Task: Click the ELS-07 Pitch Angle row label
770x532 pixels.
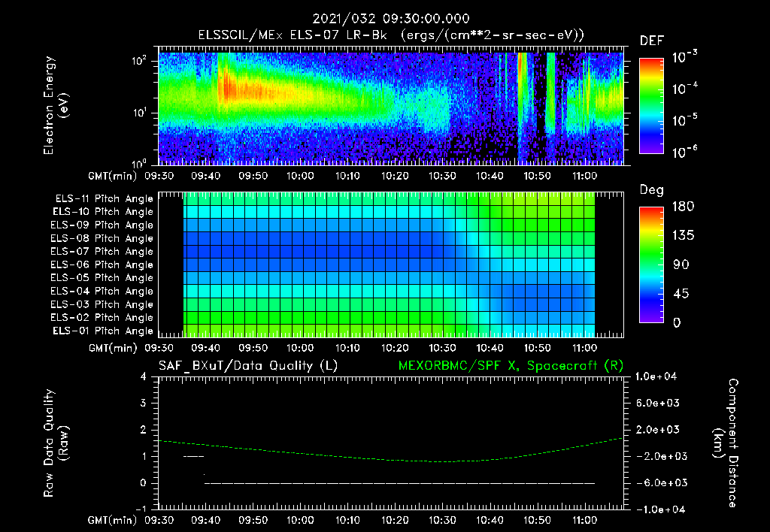Action: tap(102, 251)
